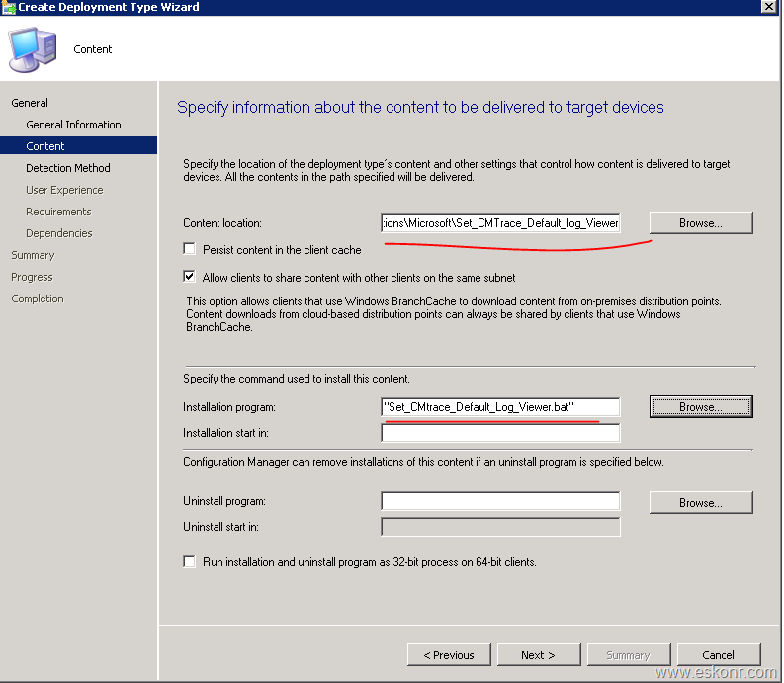
Task: Close the Create Deployment Type Wizard window
Action: (768, 7)
